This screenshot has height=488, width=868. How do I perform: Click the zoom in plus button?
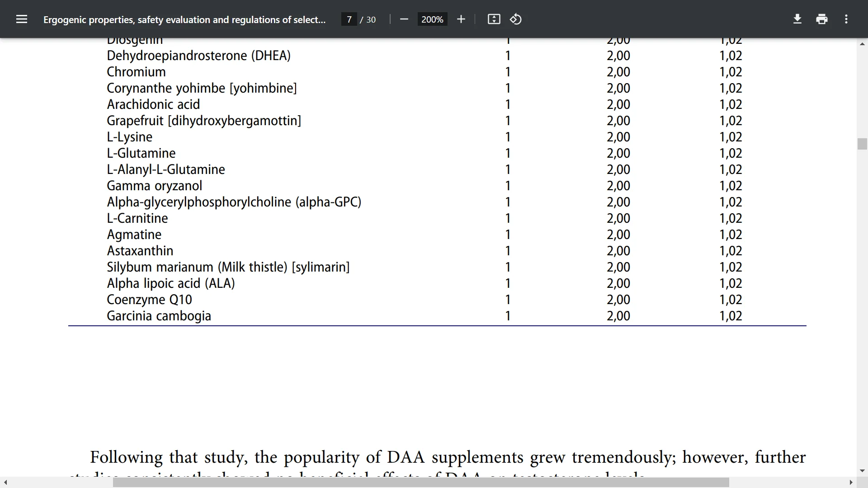click(461, 19)
